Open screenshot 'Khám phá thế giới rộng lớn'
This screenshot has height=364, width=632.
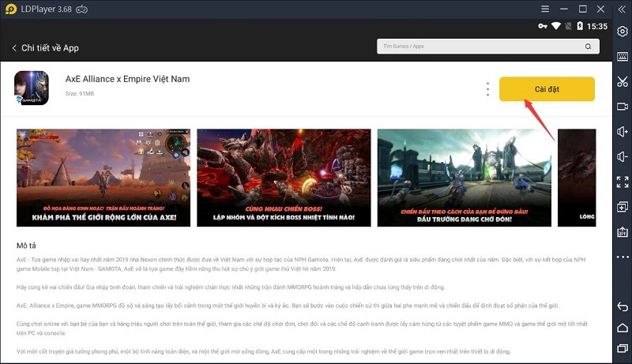point(103,178)
